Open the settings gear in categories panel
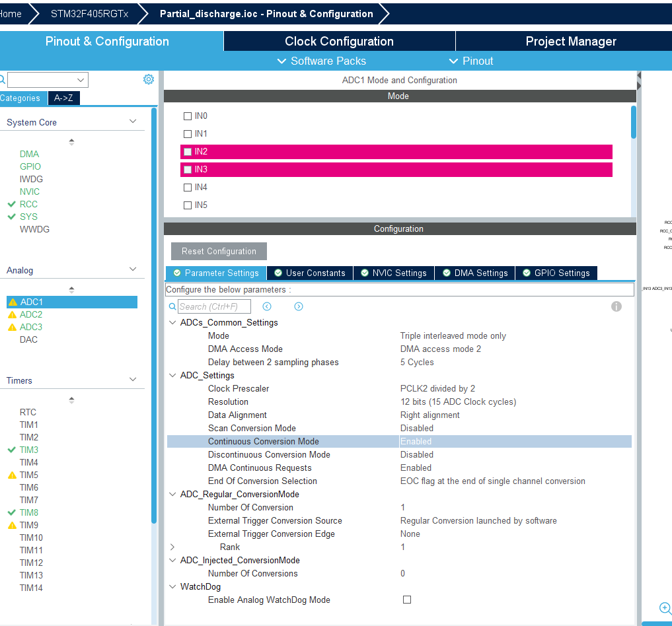This screenshot has height=626, width=672. click(148, 79)
